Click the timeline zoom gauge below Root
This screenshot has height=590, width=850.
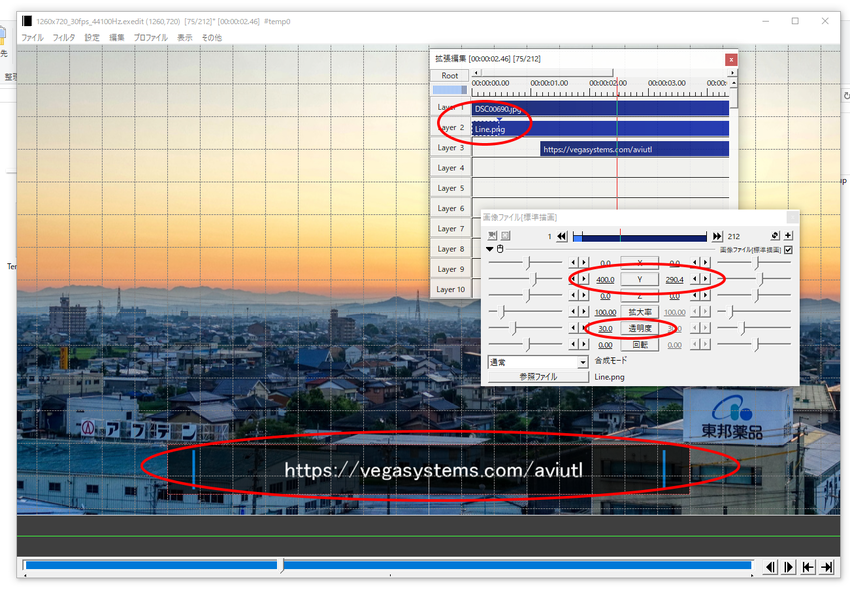pyautogui.click(x=449, y=89)
